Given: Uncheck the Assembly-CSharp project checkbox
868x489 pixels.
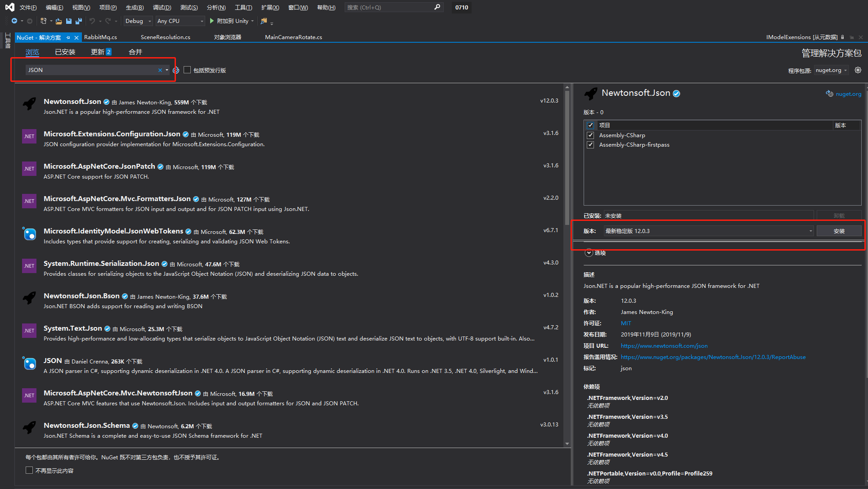Looking at the screenshot, I should click(x=590, y=135).
